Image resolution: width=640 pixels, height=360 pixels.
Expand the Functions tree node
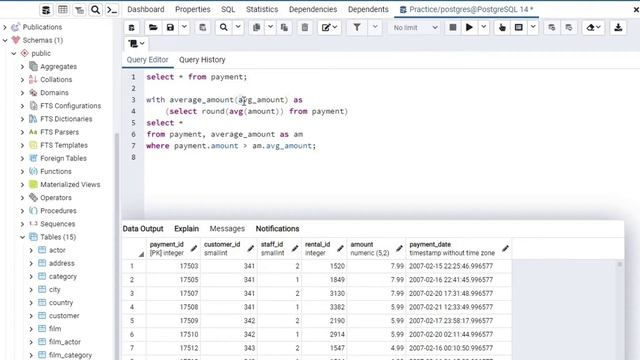pyautogui.click(x=22, y=171)
